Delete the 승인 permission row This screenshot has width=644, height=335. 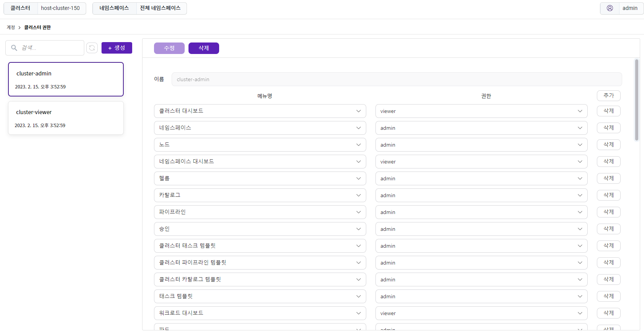609,229
